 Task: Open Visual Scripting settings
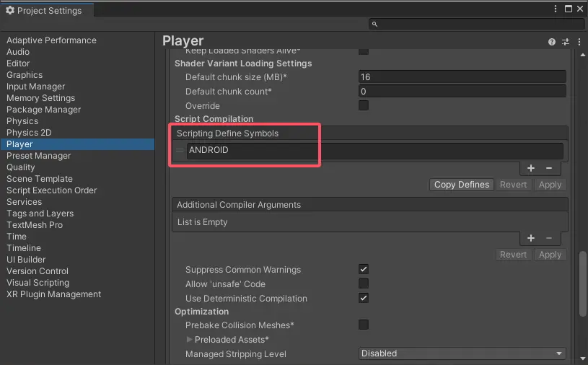pyautogui.click(x=38, y=283)
